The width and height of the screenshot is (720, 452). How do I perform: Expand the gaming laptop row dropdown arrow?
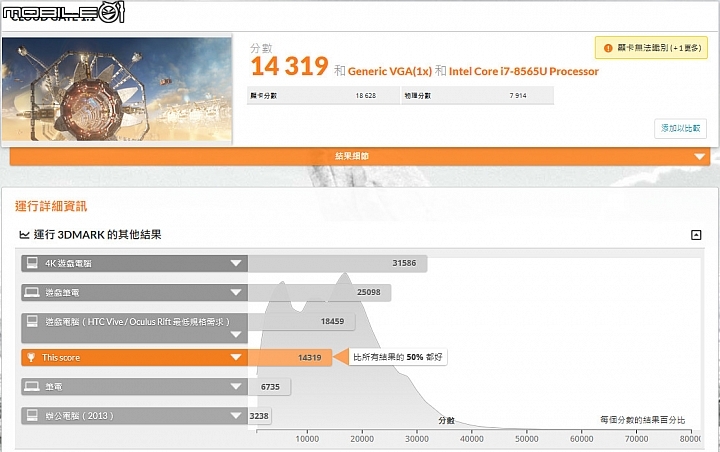(236, 292)
